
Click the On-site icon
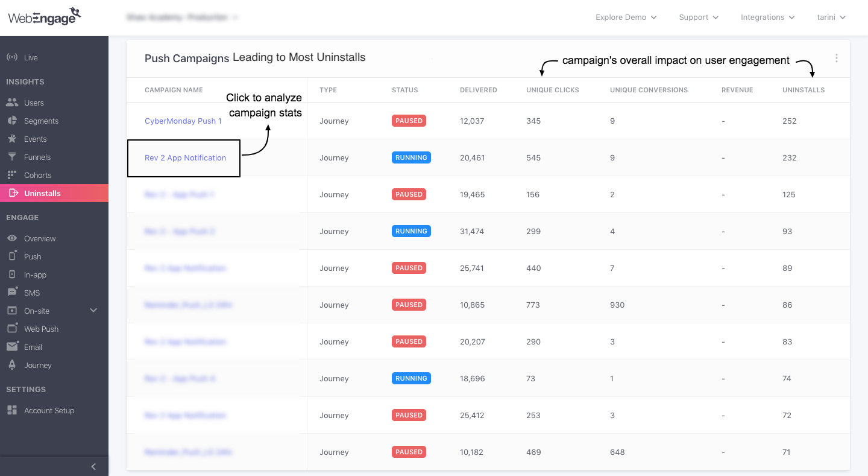[x=12, y=311]
